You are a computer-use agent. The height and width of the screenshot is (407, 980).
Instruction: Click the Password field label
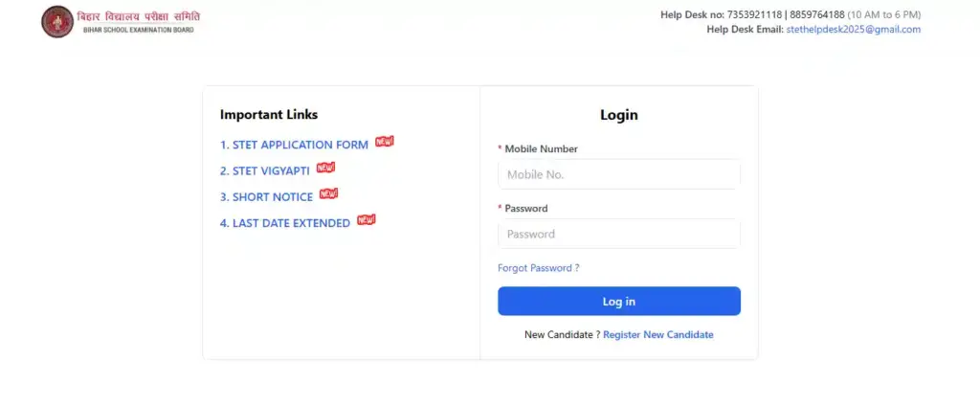pyautogui.click(x=525, y=209)
